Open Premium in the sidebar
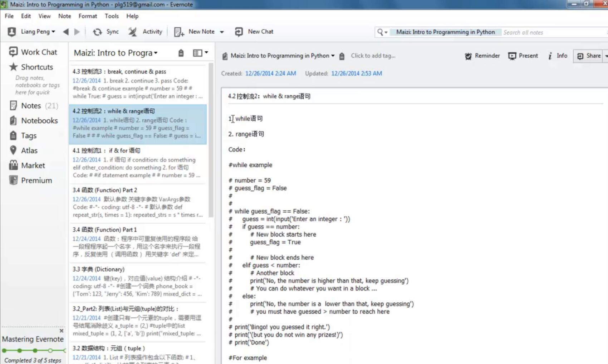608x364 pixels. pos(30,180)
